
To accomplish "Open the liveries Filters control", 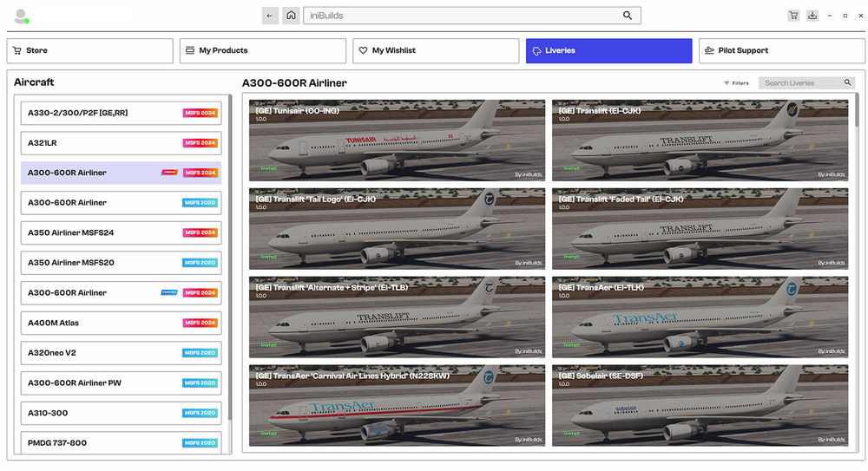I will [736, 83].
